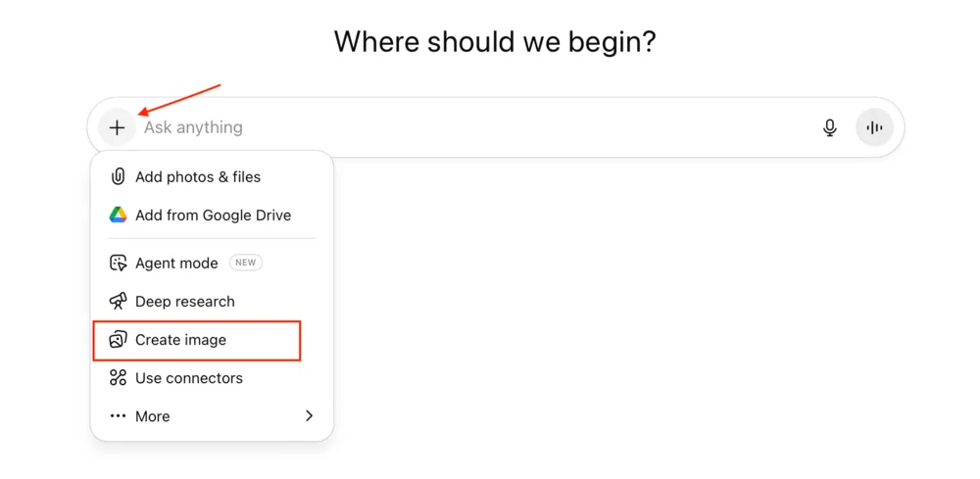Click the Create image picture icon
The height and width of the screenshot is (479, 980).
point(118,340)
